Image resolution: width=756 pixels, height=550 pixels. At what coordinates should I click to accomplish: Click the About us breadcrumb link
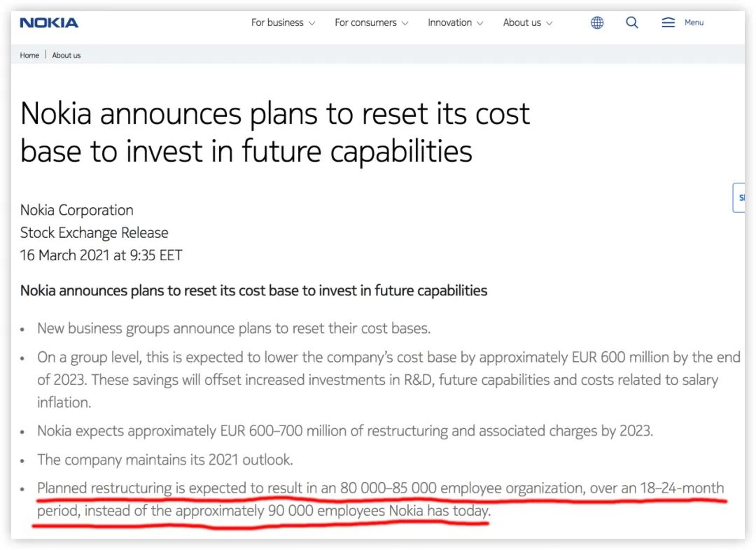tap(66, 55)
